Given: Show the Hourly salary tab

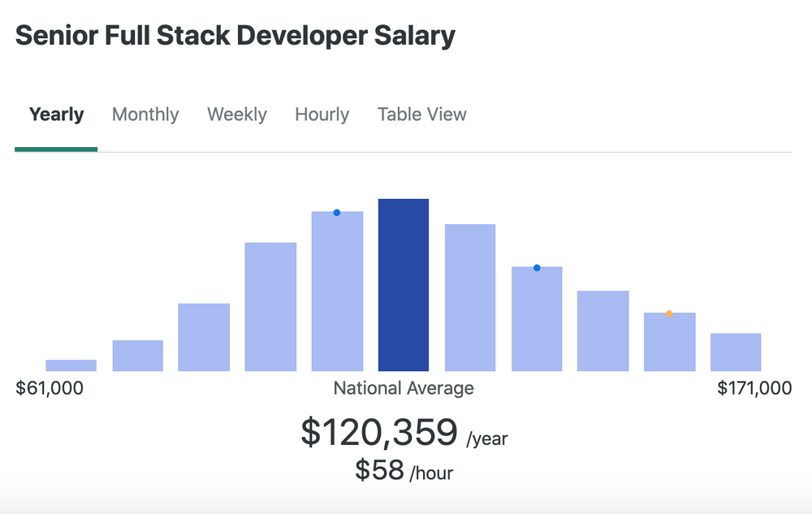Looking at the screenshot, I should coord(322,114).
